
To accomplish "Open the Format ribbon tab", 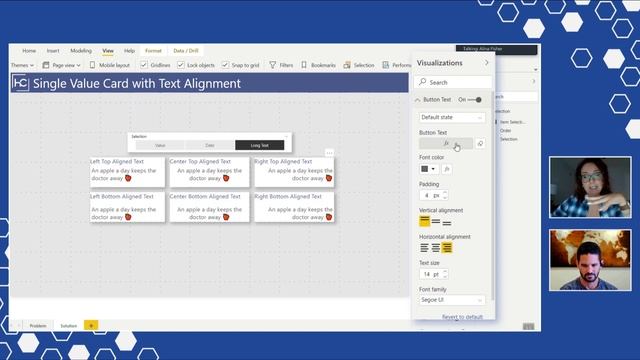I will 153,51.
